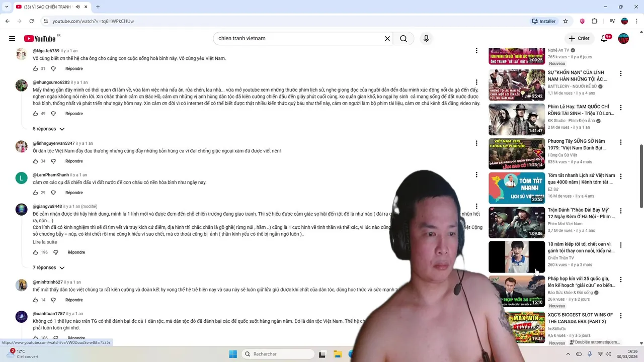Click the page vertical scrollbar
Viewport: 644px width, 362px height.
[641, 175]
